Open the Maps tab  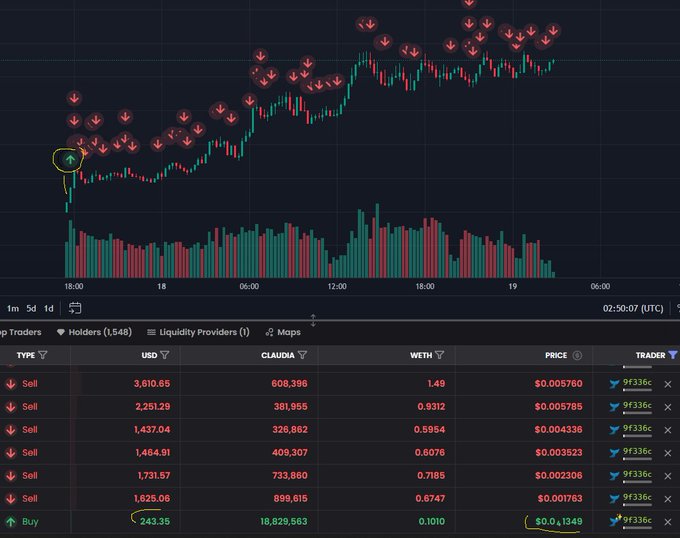pyautogui.click(x=283, y=332)
